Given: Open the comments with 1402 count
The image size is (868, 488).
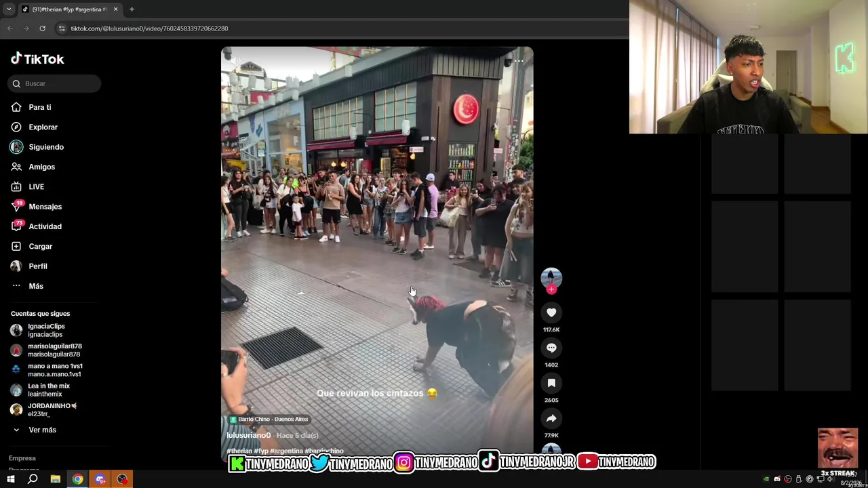Looking at the screenshot, I should (x=551, y=348).
